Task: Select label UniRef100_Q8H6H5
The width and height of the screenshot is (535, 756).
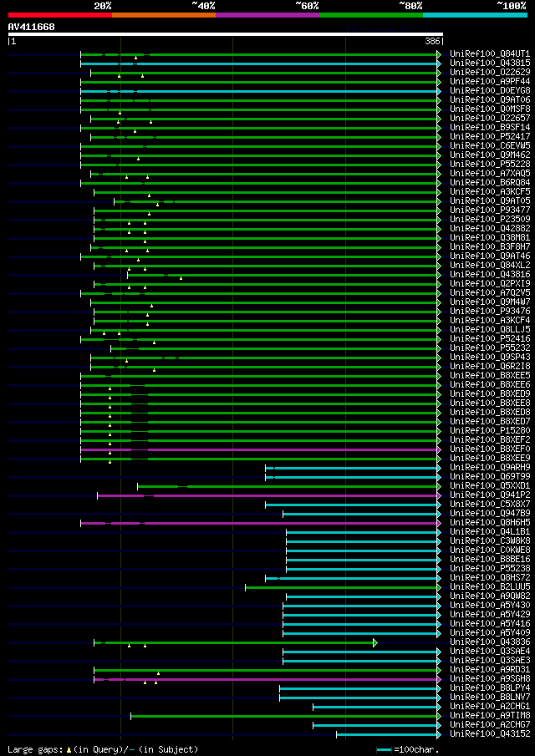Action: pyautogui.click(x=490, y=523)
